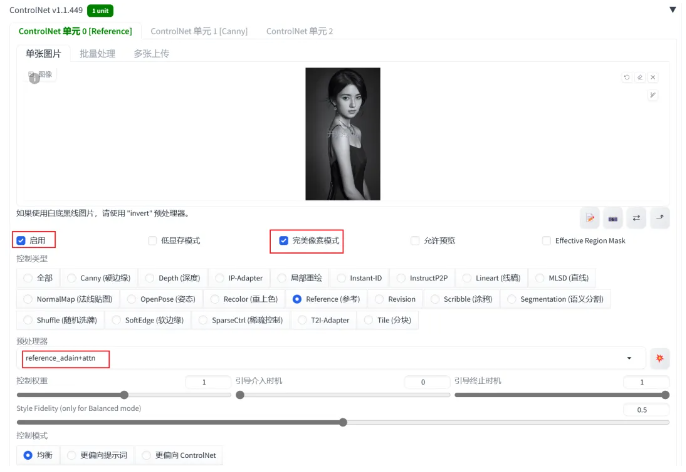Select MLSD (直线) control type
The height and width of the screenshot is (472, 686).
[562, 278]
